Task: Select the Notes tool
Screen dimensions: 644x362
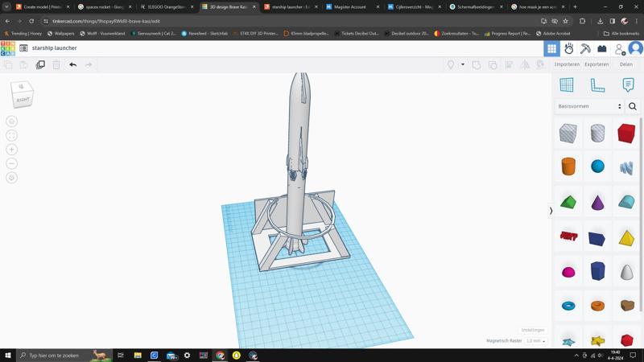Action: (628, 85)
